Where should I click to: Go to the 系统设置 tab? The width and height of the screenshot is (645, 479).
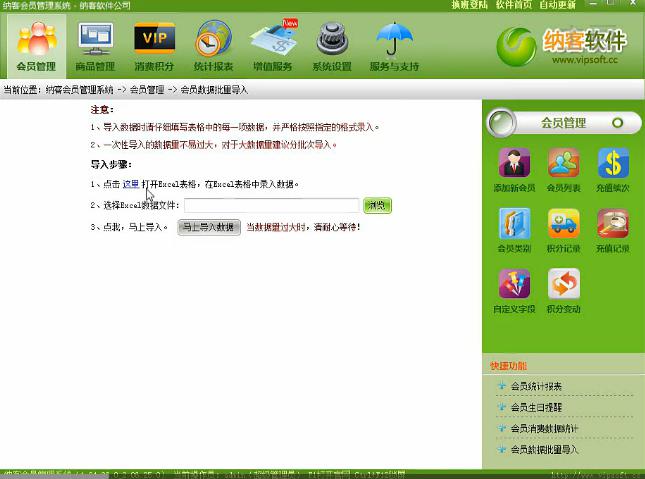[332, 45]
